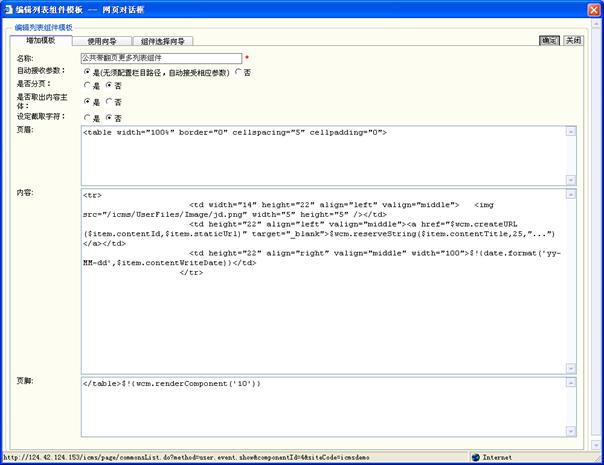Choose 是 for 是否分页
This screenshot has width=604, height=465.
point(86,86)
